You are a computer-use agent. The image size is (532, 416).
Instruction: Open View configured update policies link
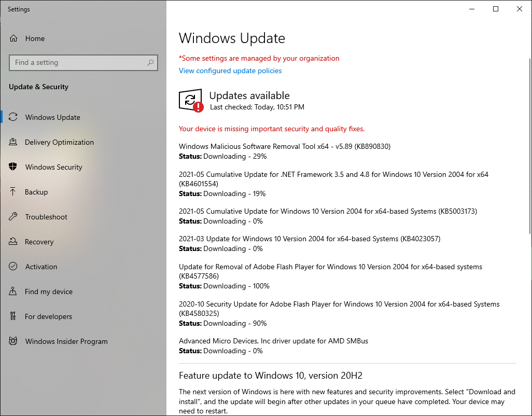coord(230,71)
